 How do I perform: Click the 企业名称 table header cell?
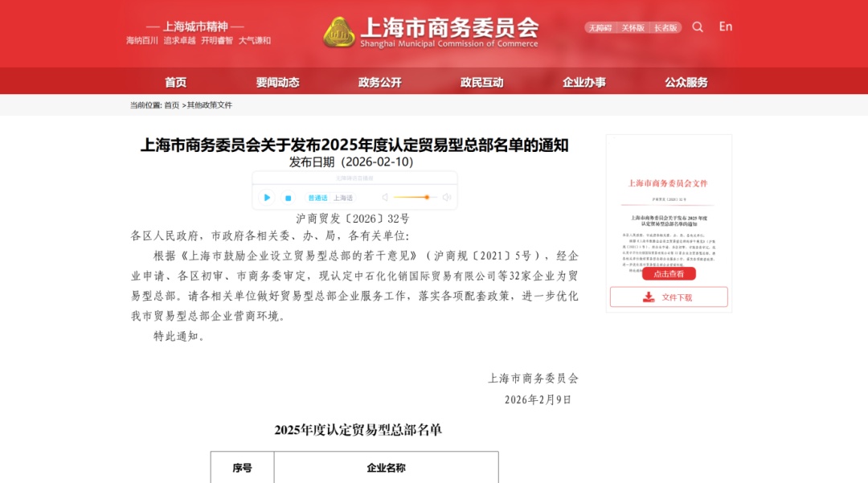387,468
